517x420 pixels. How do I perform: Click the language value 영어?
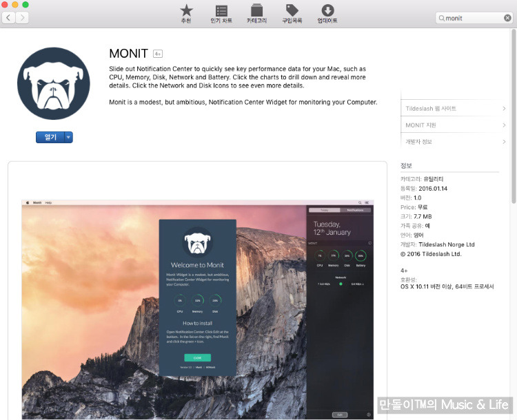418,235
